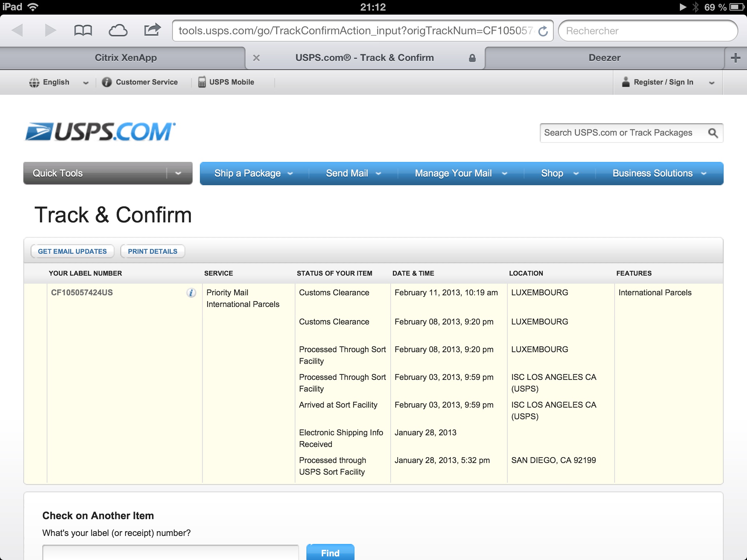
Task: Click 'Arrived at Sort Facility' status
Action: point(338,405)
